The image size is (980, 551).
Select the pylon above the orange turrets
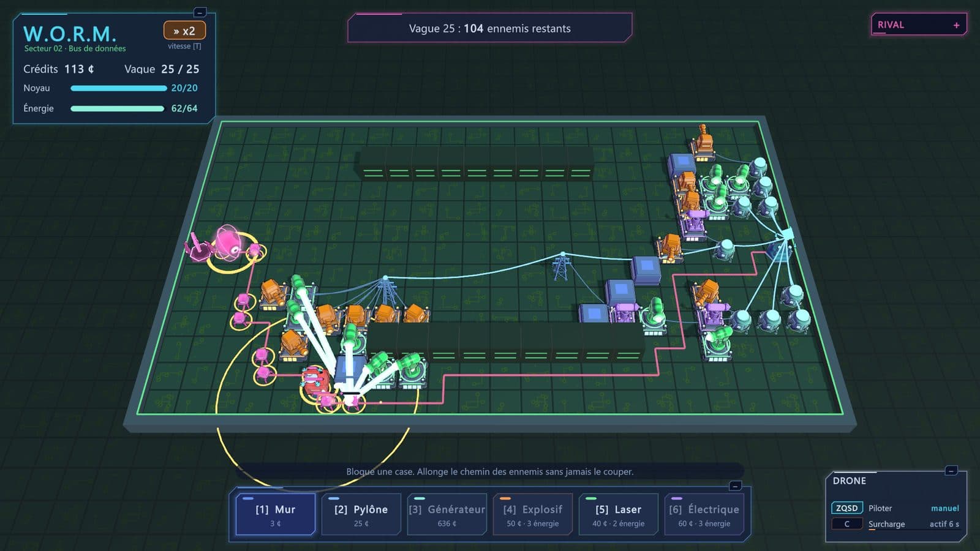[x=386, y=289]
